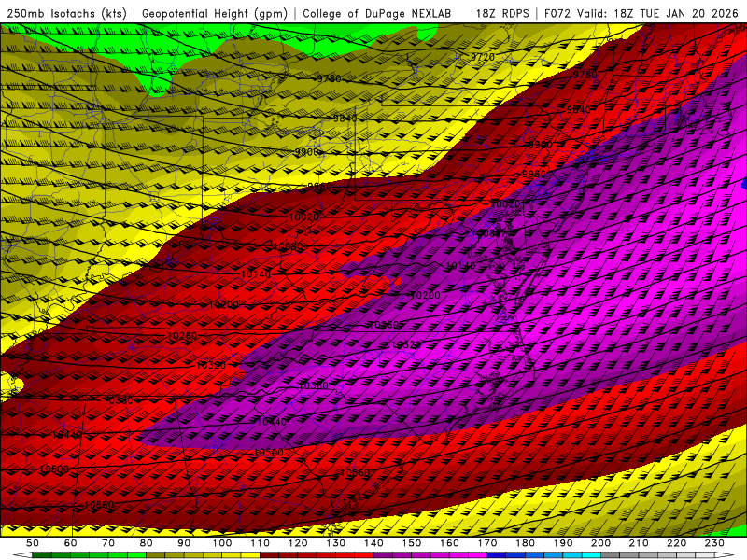Click the 9900 contour label on yellow shading
Viewport: 747px width, 560px height.
307,152
